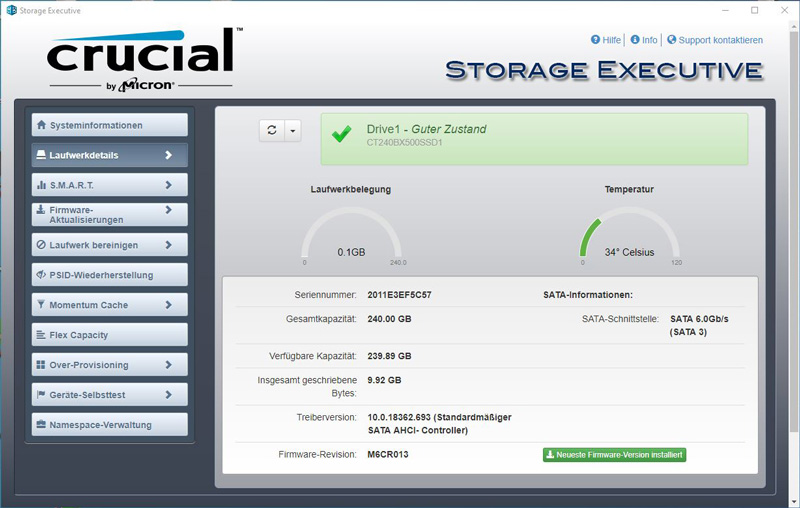
Task: Click the home icon beside Systeminformationen
Action: [x=41, y=125]
